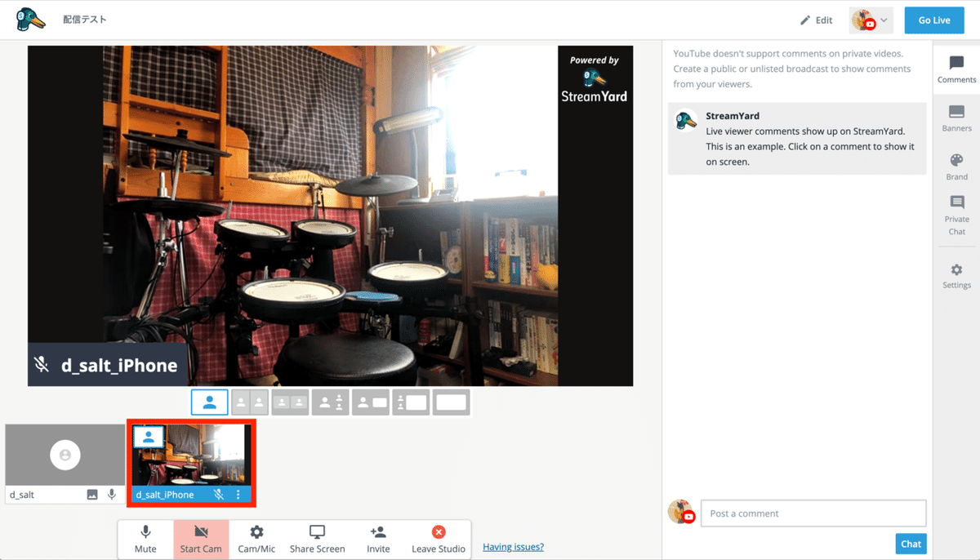Viewport: 980px width, 560px height.
Task: Click in the Post a comment field
Action: pyautogui.click(x=813, y=513)
